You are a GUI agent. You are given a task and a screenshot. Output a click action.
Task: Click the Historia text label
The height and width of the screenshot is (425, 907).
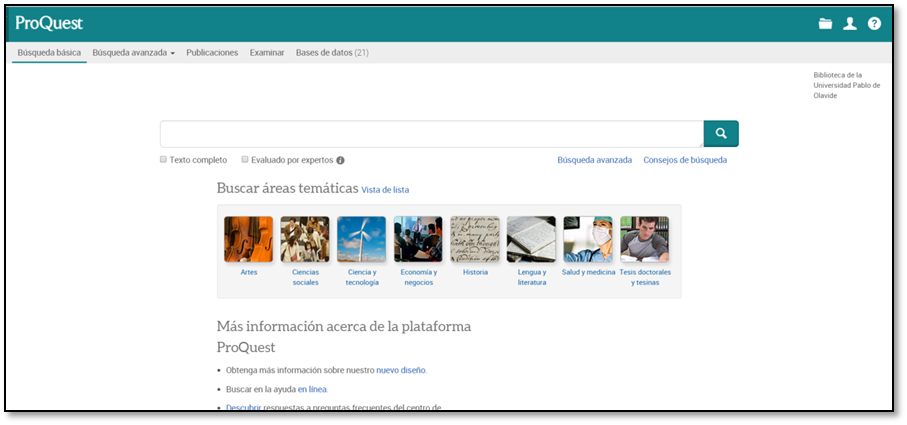(475, 272)
